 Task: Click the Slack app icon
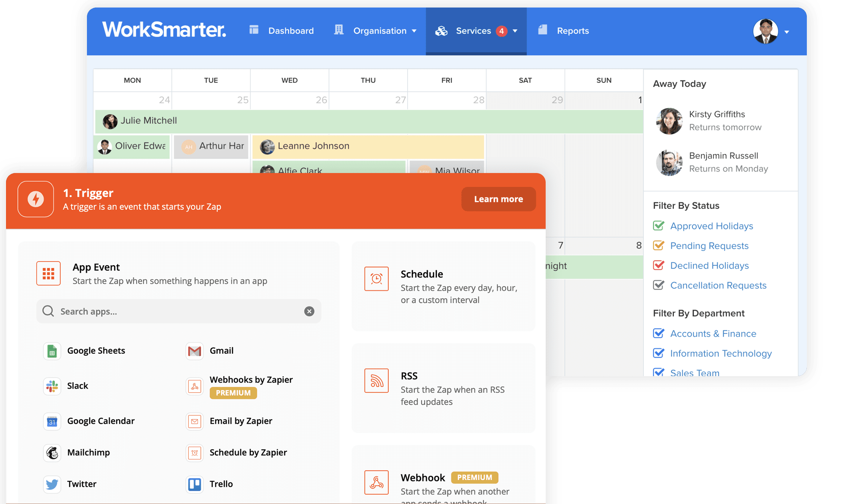[52, 386]
